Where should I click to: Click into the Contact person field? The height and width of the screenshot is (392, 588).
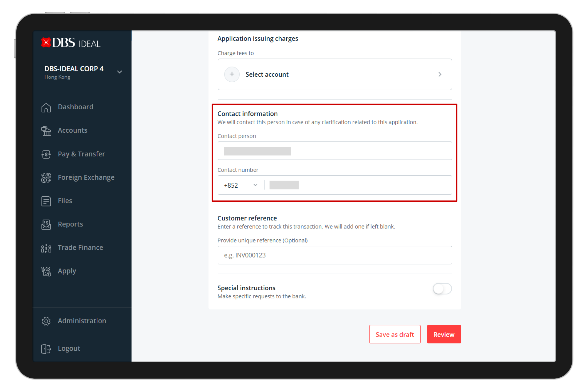pyautogui.click(x=334, y=151)
